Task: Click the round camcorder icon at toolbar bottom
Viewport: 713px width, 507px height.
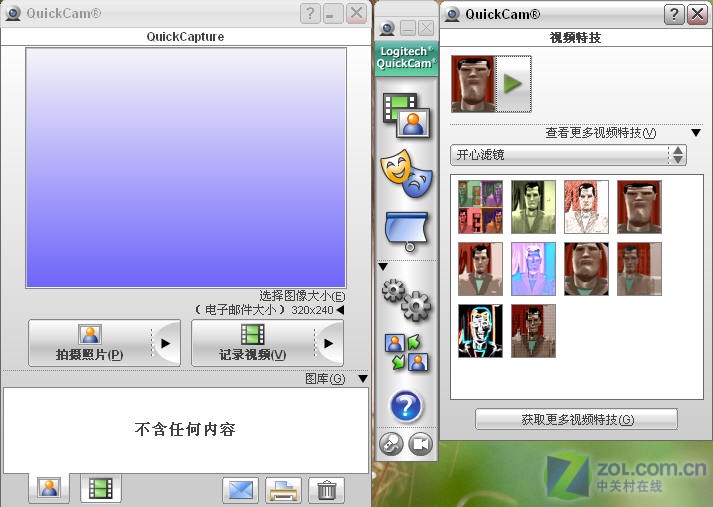Action: tap(421, 444)
